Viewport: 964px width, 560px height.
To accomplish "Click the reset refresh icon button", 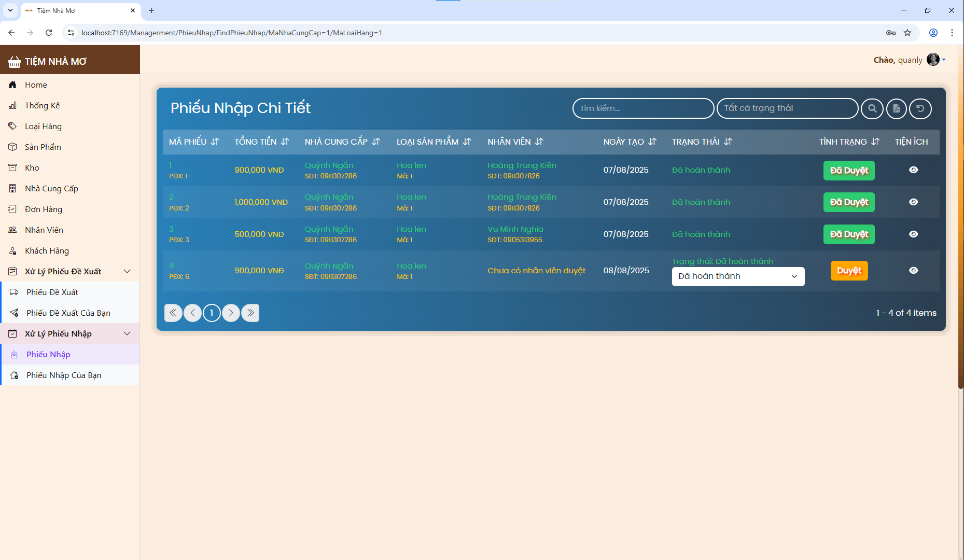I will coord(920,108).
